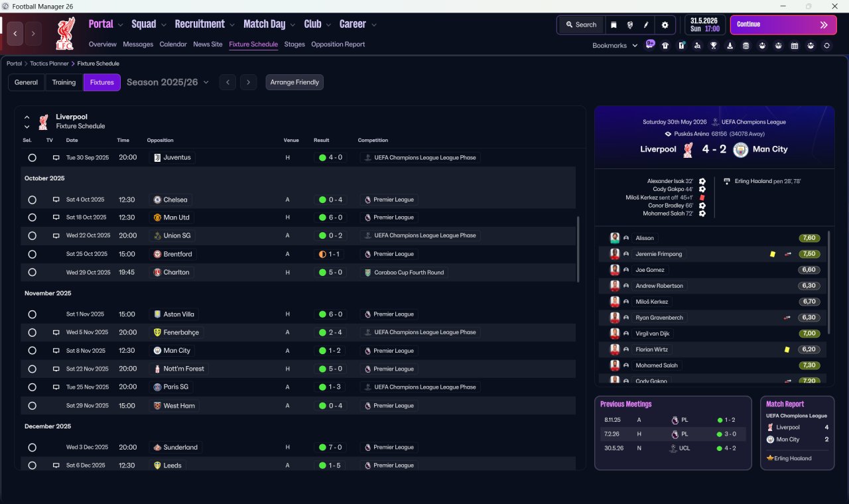The height and width of the screenshot is (504, 849).
Task: Go back with the left arrow button
Action: (15, 33)
